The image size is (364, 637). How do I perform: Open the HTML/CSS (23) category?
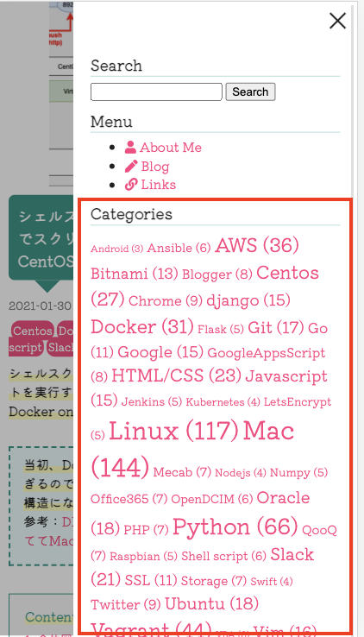point(176,375)
